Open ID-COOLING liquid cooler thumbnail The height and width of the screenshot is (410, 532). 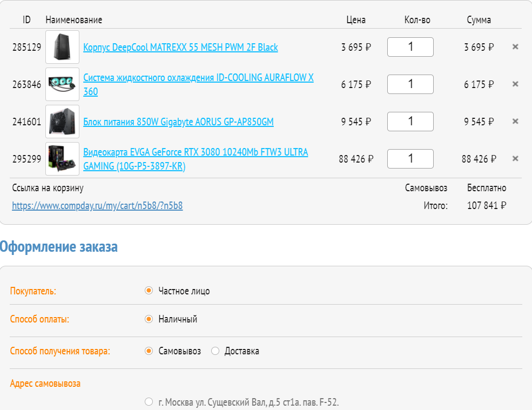(x=63, y=84)
